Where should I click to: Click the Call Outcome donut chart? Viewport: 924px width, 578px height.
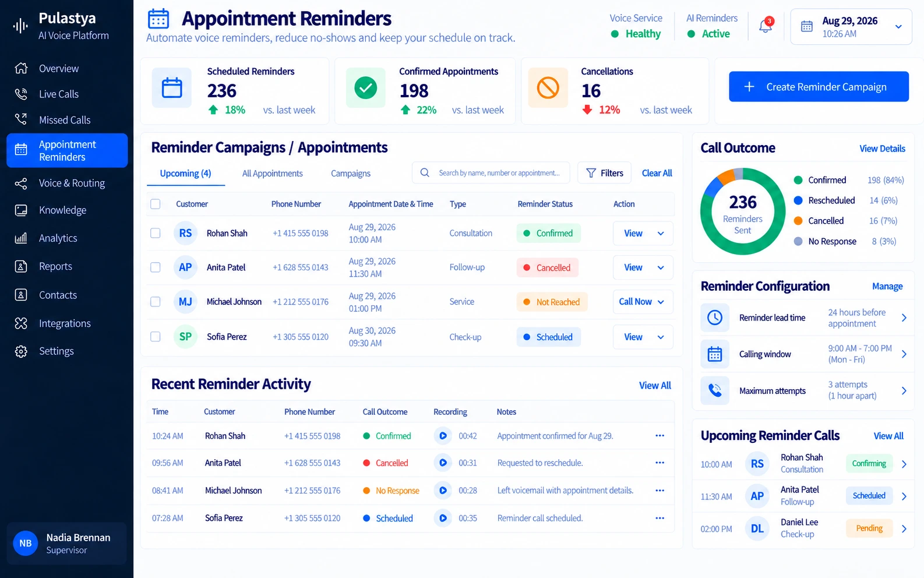pyautogui.click(x=743, y=212)
